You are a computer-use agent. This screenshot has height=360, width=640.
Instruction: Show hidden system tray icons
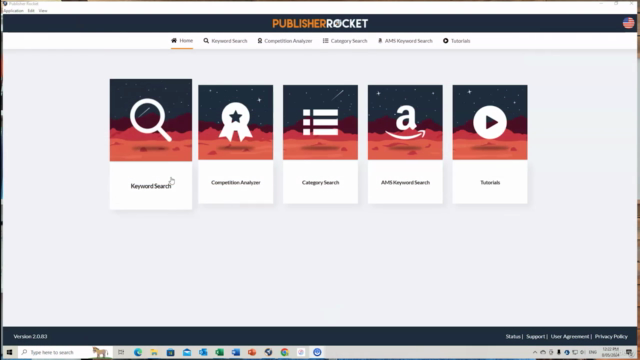pos(535,352)
